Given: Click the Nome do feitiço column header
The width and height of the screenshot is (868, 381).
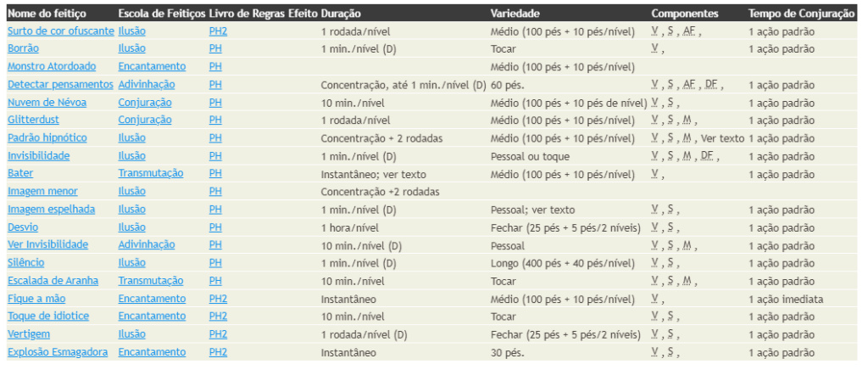Looking at the screenshot, I should tap(47, 14).
